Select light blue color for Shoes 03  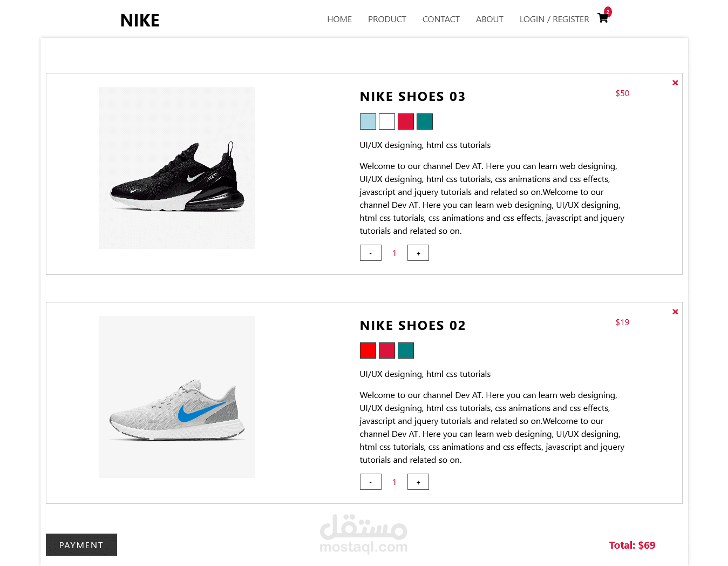click(x=368, y=122)
